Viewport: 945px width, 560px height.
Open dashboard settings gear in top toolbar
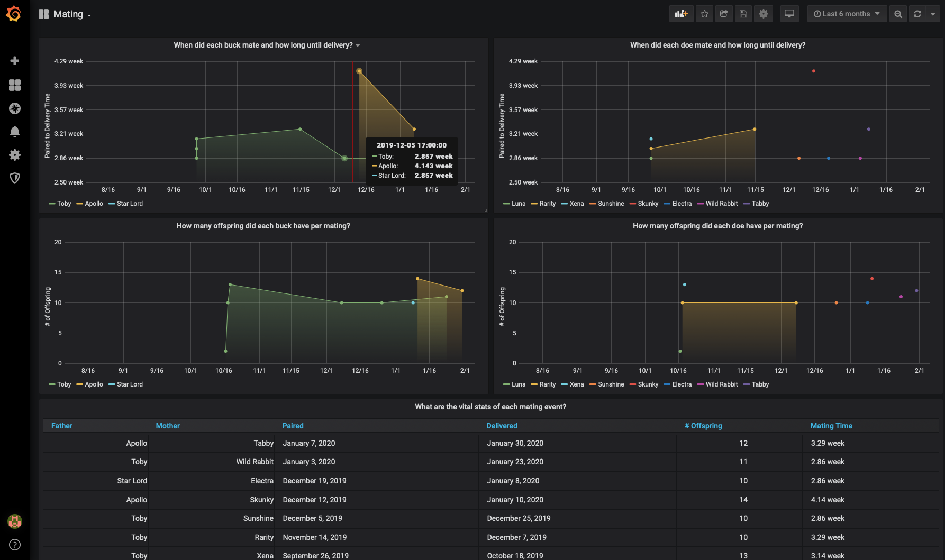pos(764,14)
